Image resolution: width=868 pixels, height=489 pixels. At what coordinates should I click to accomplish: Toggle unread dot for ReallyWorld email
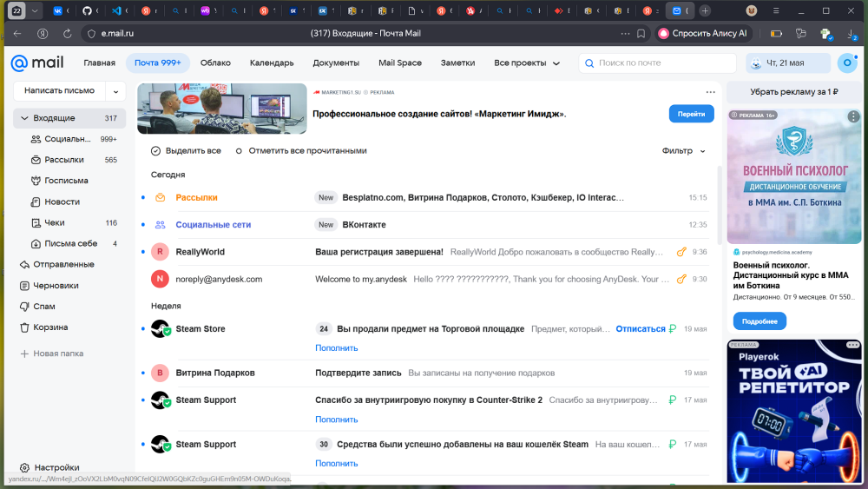click(143, 252)
